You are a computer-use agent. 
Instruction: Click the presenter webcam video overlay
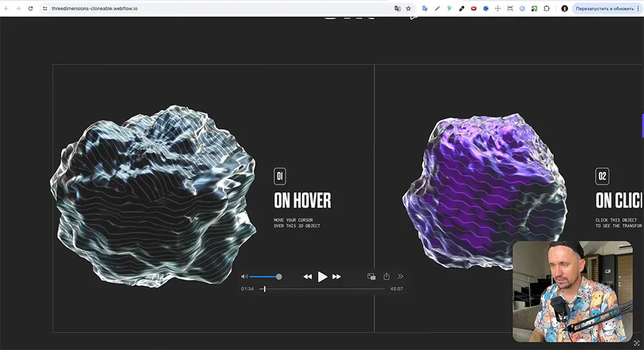[573, 291]
